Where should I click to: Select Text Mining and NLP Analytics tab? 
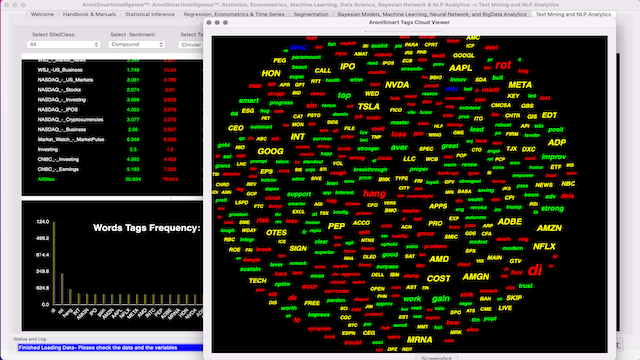(x=573, y=14)
